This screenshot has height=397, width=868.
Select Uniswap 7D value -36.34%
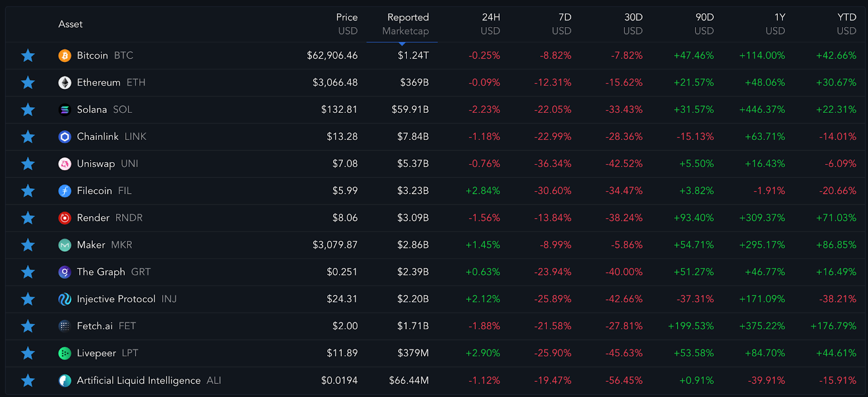[x=553, y=164]
